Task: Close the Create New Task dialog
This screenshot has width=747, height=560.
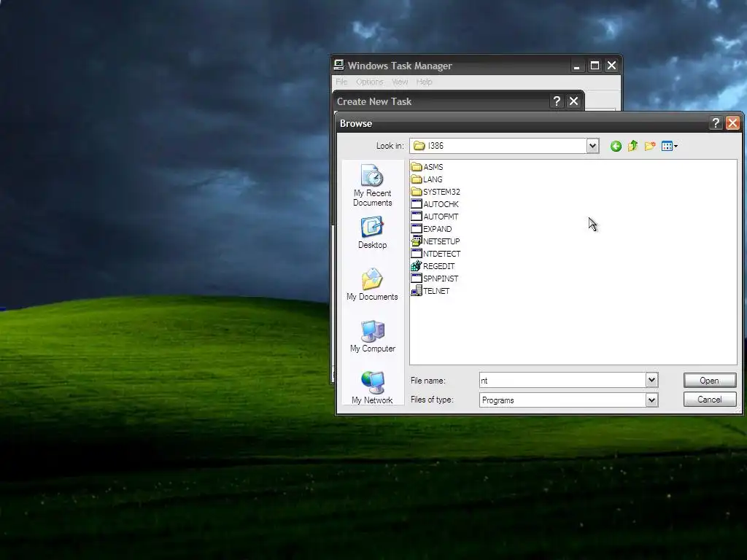Action: click(573, 101)
